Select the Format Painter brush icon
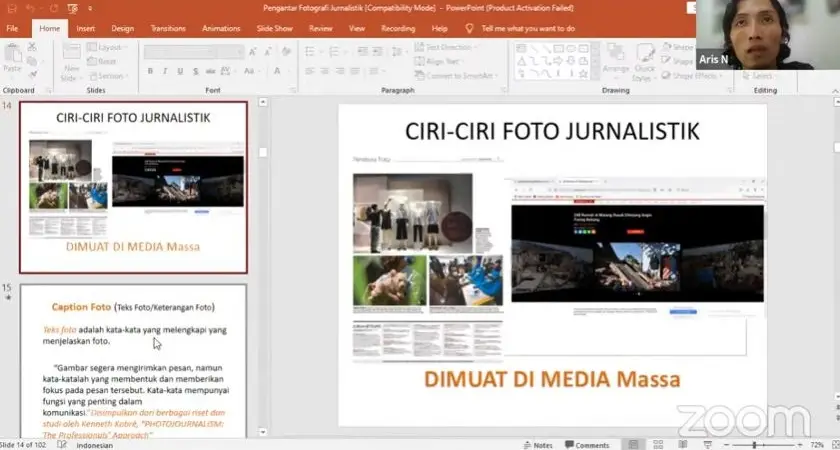Screen dimensions: 840x450 tap(32, 74)
